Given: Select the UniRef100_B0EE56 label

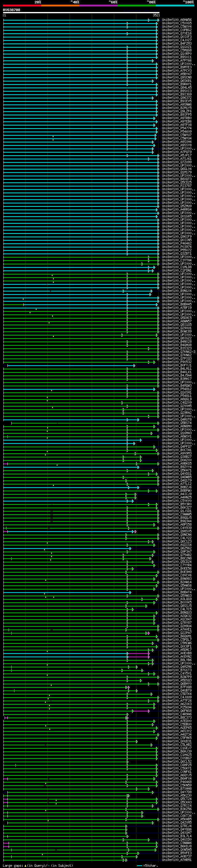Looking at the screenshot, I should pos(177,568).
